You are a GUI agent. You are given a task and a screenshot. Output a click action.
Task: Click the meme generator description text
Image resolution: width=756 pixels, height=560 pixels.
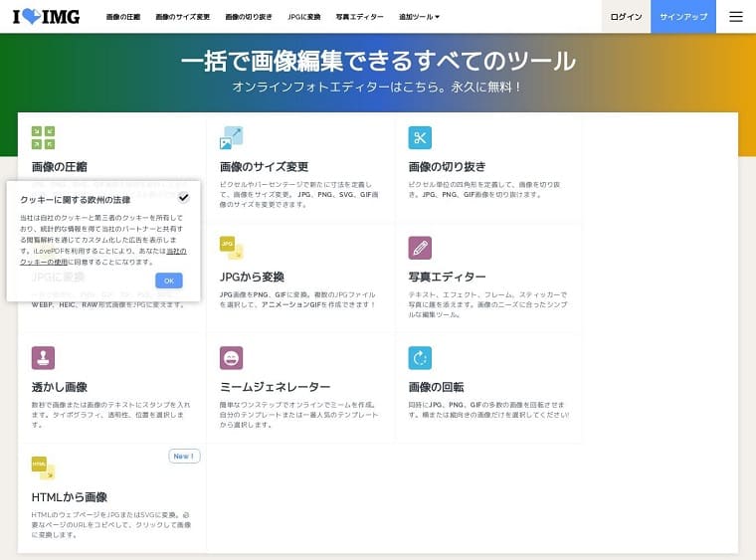click(299, 415)
